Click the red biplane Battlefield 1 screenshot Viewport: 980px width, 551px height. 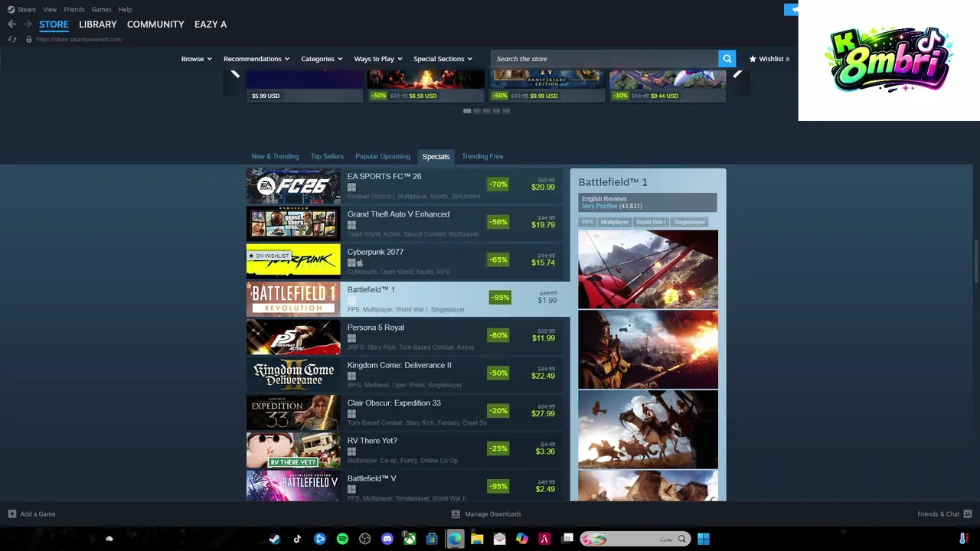648,269
